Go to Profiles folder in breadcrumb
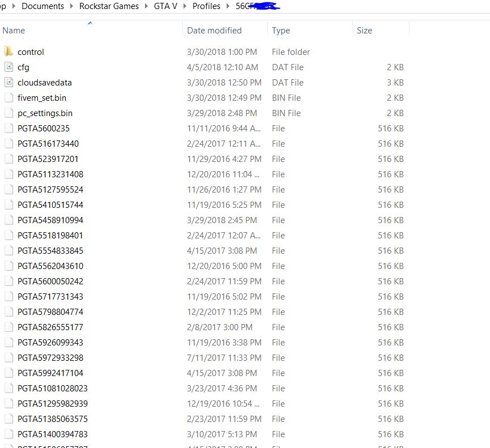490x448 pixels. pos(206,6)
